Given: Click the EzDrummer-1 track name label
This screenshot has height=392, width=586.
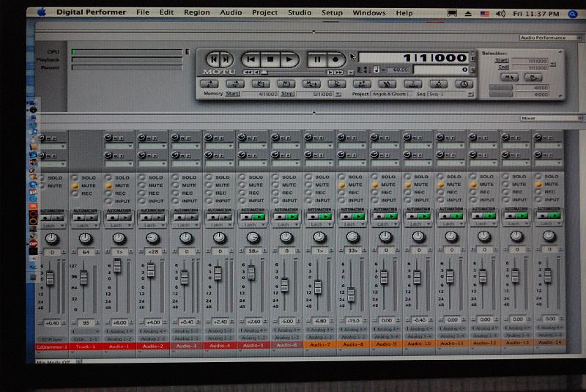Looking at the screenshot, I should pyautogui.click(x=52, y=347).
